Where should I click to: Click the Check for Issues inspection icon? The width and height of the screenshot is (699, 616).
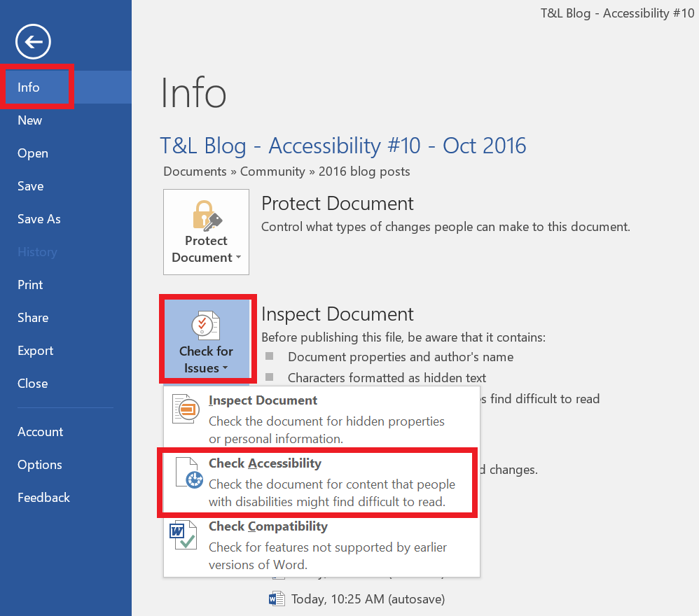pos(206,324)
